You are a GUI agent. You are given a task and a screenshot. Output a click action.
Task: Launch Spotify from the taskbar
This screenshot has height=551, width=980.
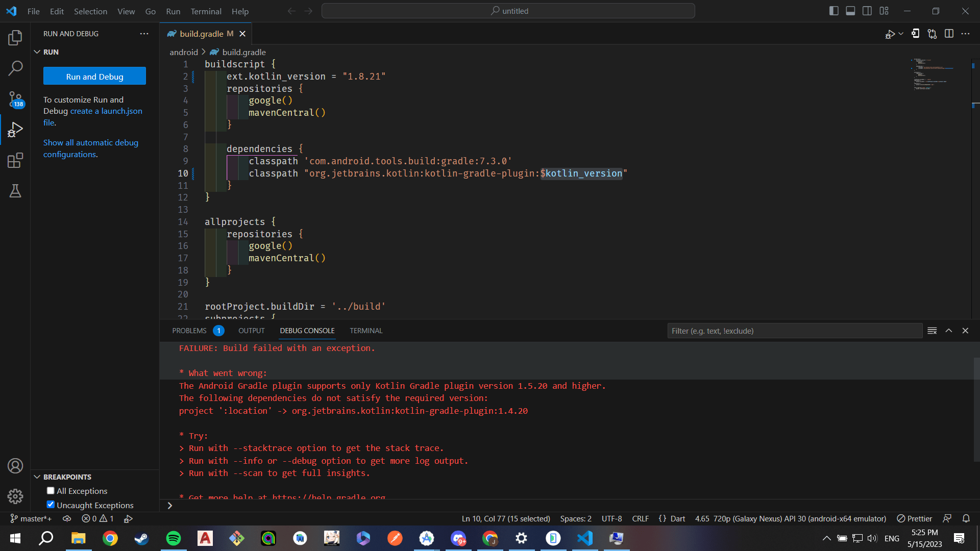[173, 538]
